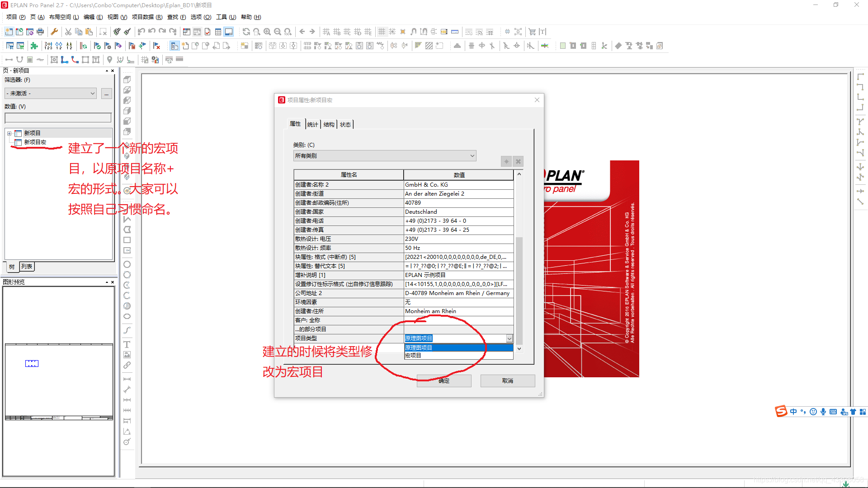
Task: Click the 取消 button
Action: click(507, 381)
